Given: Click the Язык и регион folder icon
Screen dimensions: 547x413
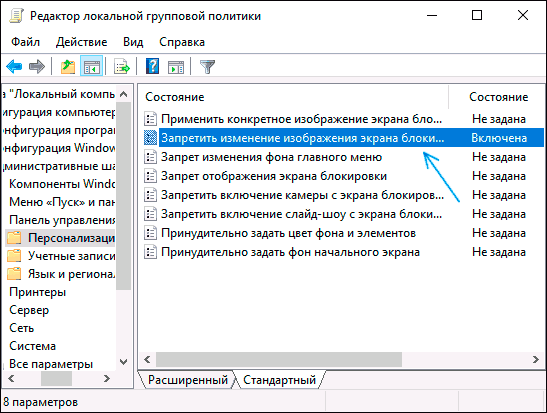Looking at the screenshot, I should (x=14, y=274).
